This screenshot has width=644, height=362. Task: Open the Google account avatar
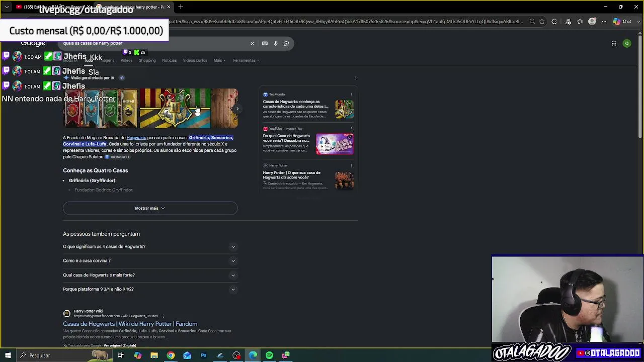click(x=627, y=44)
